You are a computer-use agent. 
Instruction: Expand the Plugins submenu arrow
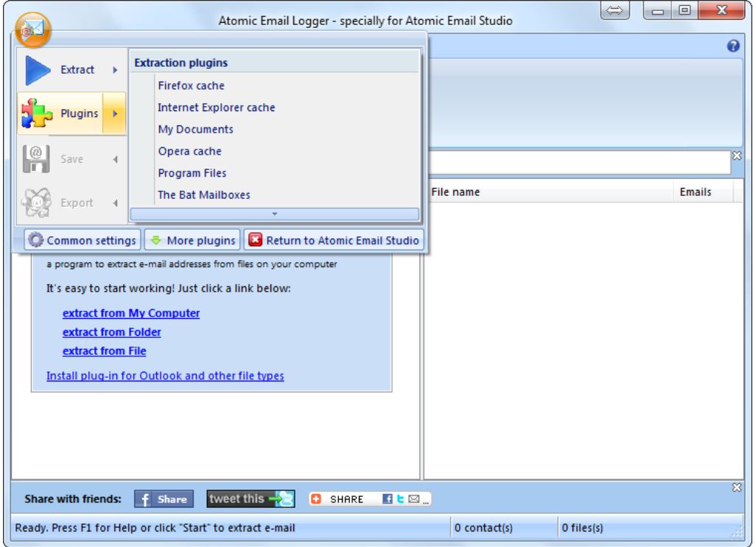coord(115,113)
